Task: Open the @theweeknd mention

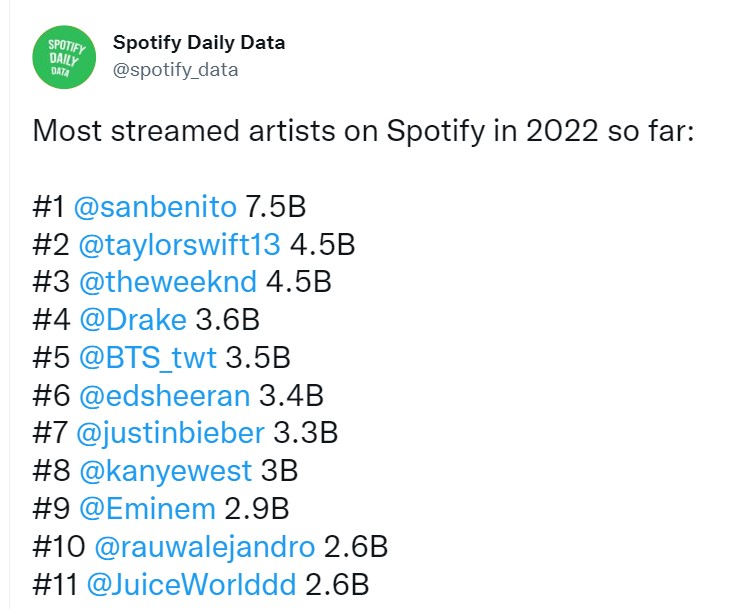Action: (x=168, y=282)
